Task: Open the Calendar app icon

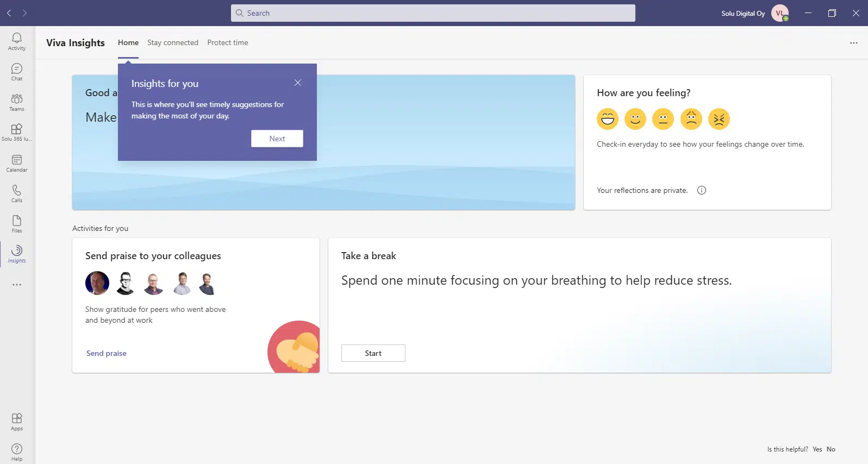Action: pos(17,162)
